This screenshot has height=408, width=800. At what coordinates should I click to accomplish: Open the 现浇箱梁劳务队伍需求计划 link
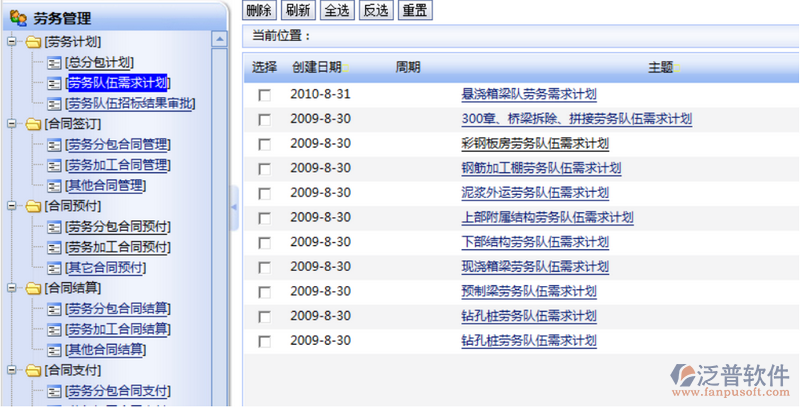[535, 267]
